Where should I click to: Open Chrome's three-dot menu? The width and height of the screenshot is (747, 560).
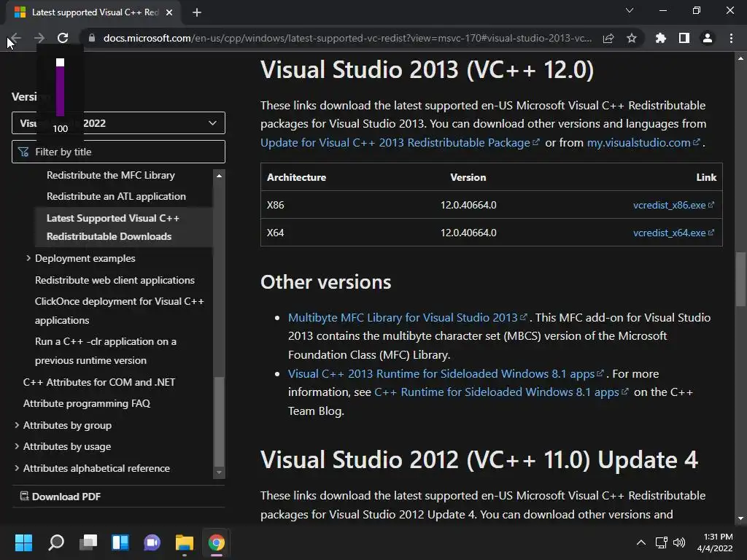(x=731, y=38)
